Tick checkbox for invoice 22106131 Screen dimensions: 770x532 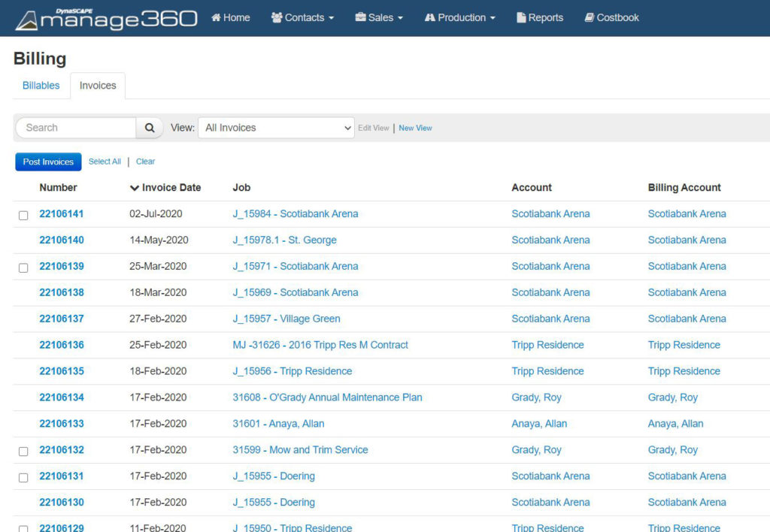[x=23, y=478]
